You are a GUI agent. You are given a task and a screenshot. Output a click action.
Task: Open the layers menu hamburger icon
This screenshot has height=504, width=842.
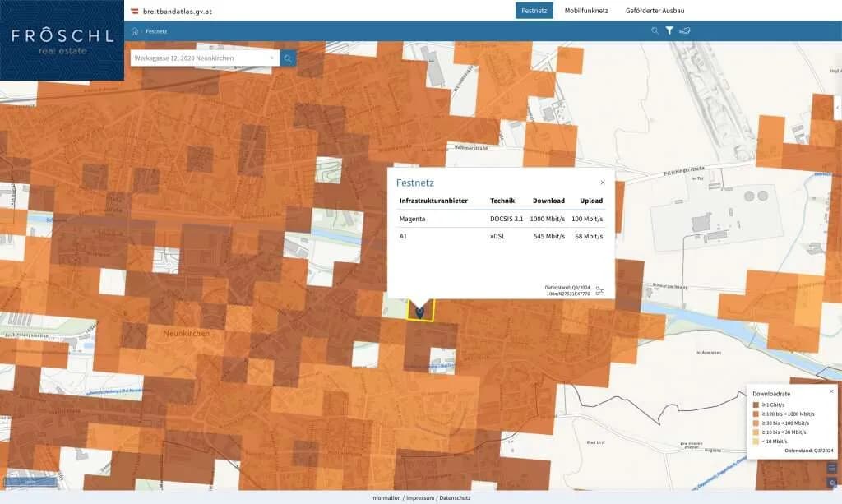(x=832, y=469)
